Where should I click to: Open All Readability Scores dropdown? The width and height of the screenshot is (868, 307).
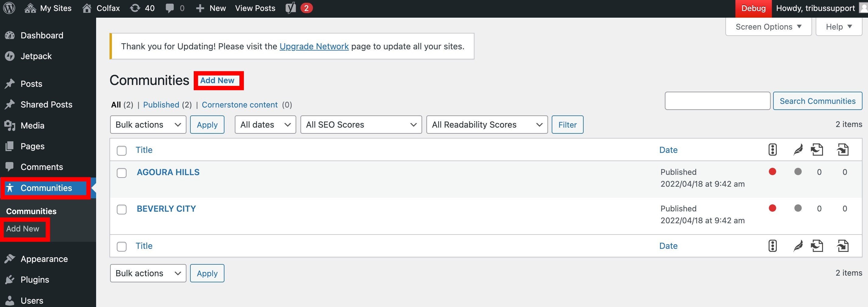487,125
